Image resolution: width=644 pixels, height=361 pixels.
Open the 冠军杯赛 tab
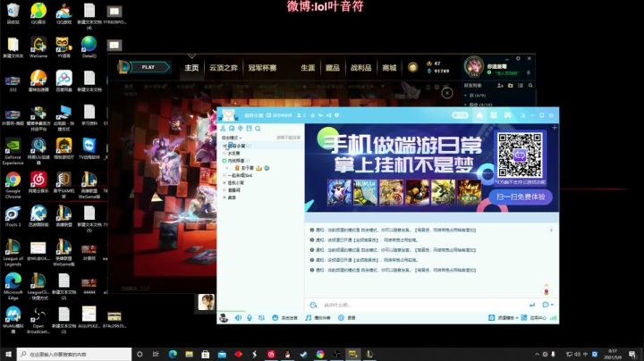(262, 68)
